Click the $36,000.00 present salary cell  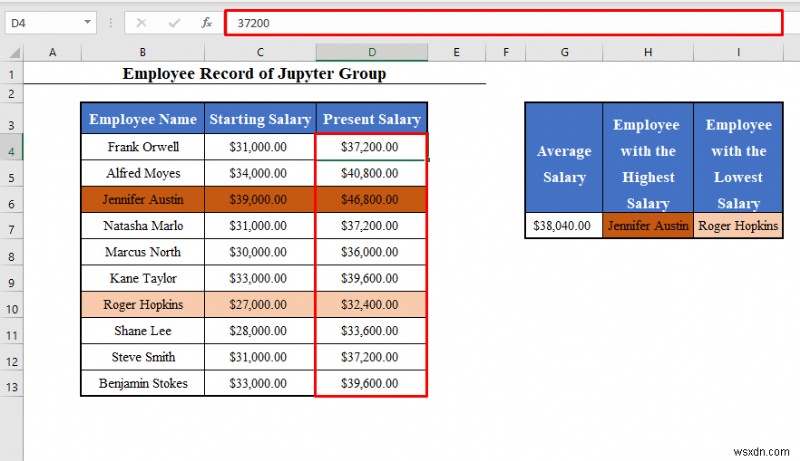coord(370,252)
